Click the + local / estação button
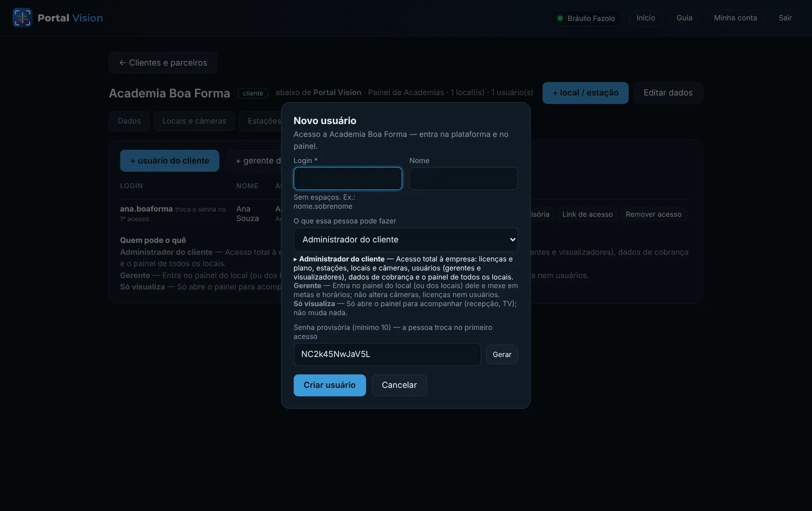 585,93
